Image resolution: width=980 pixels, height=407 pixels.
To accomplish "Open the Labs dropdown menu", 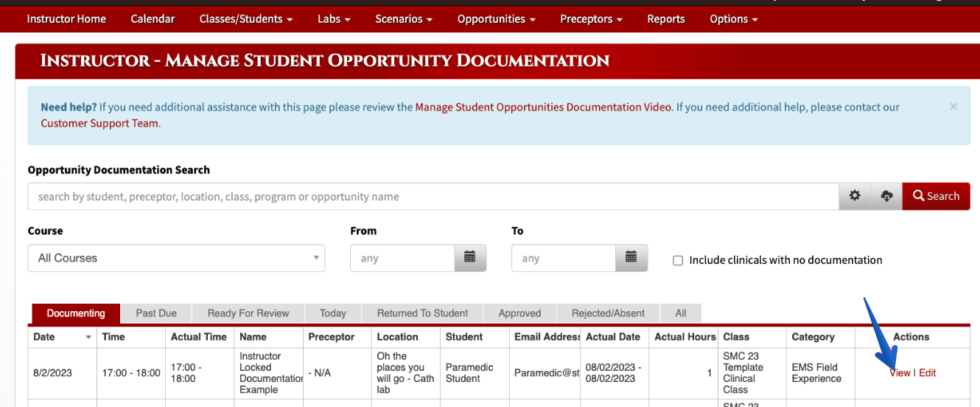I will 334,19.
